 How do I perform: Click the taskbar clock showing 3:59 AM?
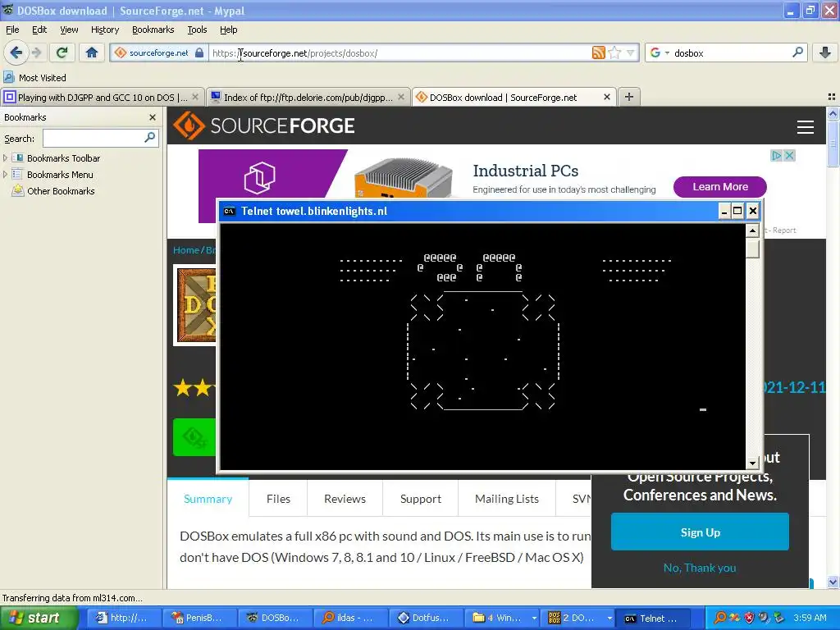810,618
